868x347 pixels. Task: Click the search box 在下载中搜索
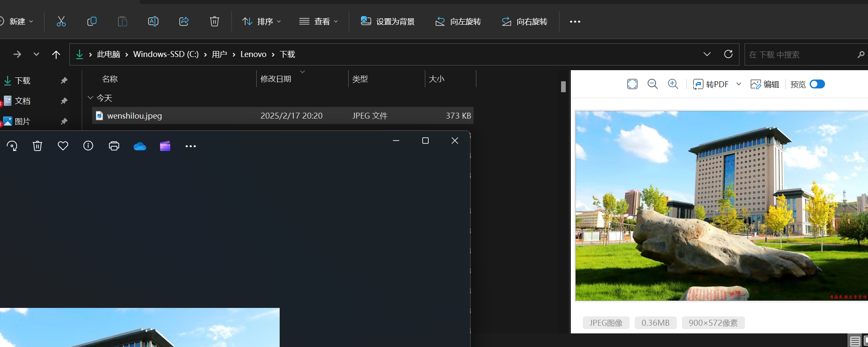point(800,54)
